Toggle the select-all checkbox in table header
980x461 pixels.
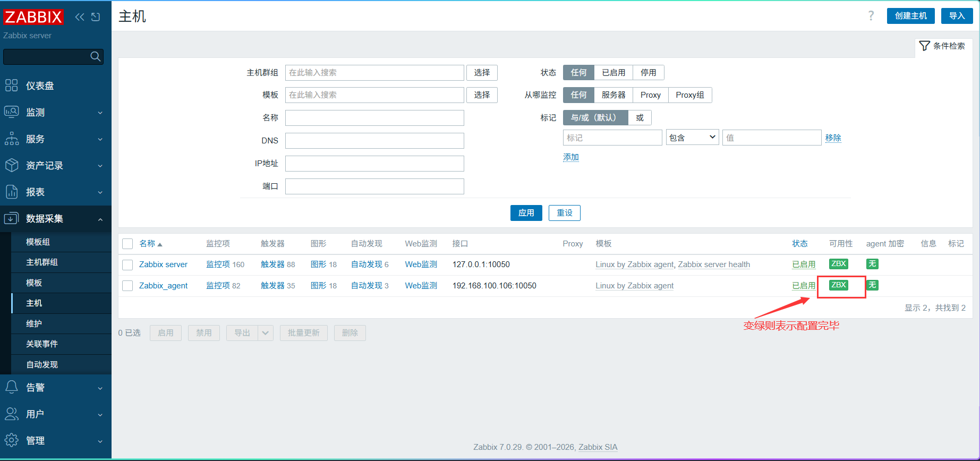[127, 244]
